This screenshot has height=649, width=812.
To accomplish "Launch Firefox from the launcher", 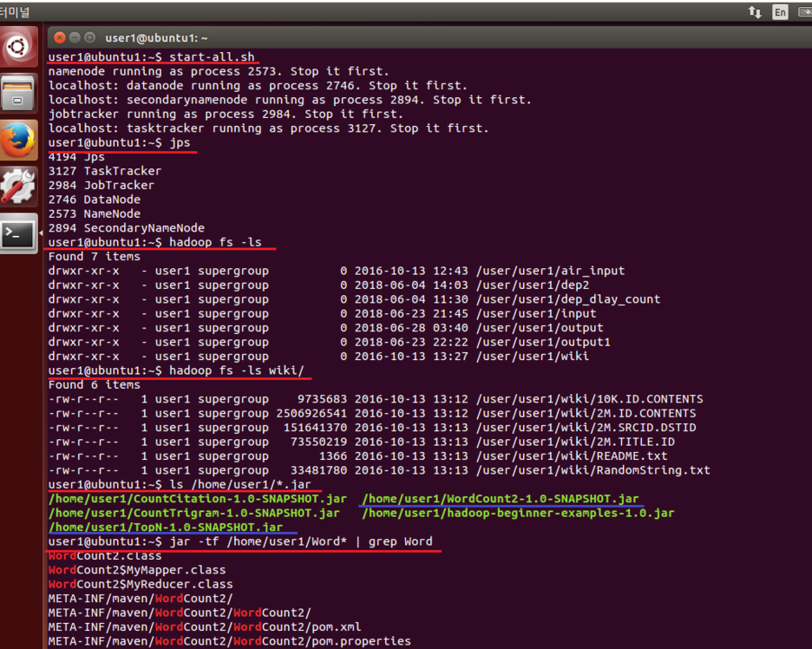I will pos(18,140).
